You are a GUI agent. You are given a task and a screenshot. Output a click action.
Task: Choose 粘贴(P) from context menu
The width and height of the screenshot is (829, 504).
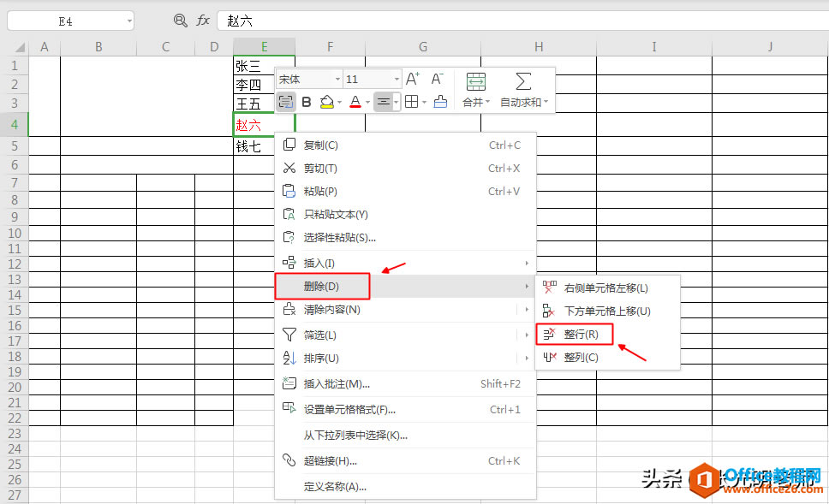coord(405,191)
